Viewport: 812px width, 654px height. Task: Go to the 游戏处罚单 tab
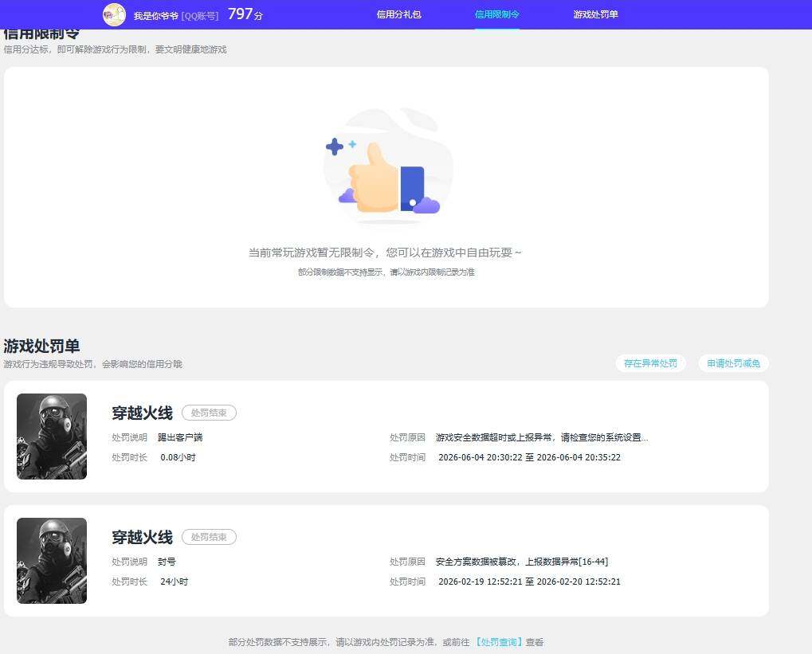coord(595,14)
